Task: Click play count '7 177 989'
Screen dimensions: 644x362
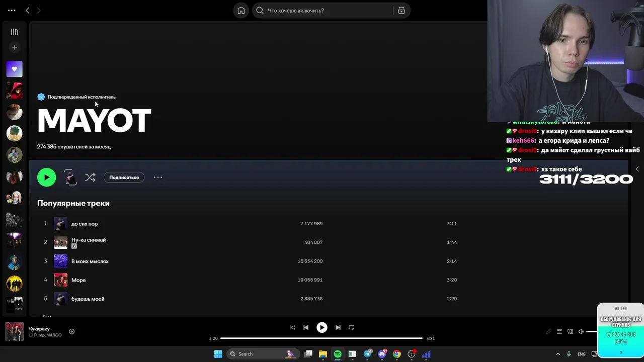Action: coord(311,224)
